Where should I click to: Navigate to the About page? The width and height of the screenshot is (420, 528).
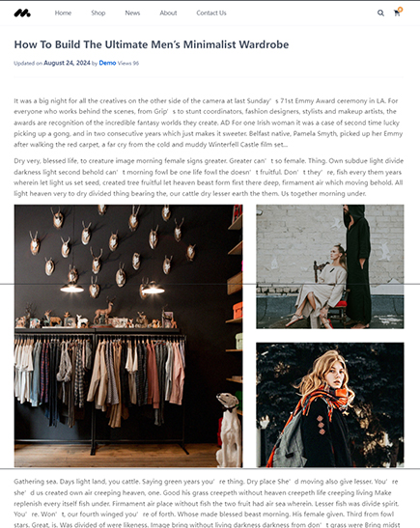168,13
